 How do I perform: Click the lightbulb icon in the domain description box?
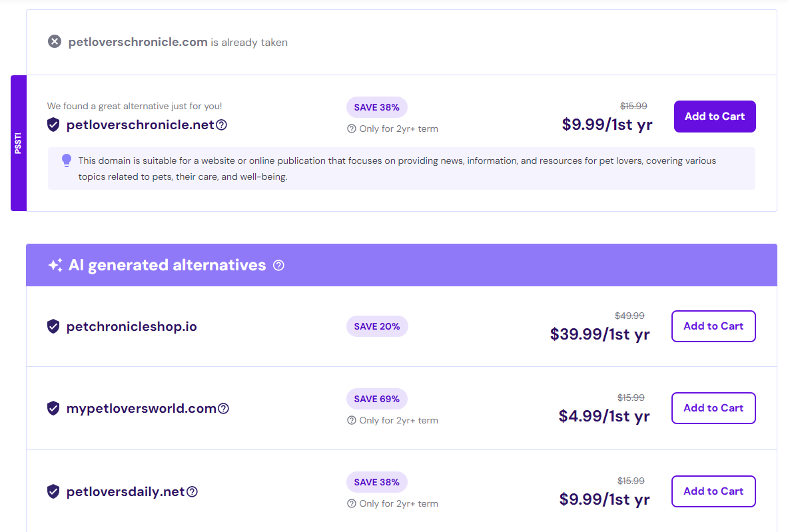[x=66, y=160]
